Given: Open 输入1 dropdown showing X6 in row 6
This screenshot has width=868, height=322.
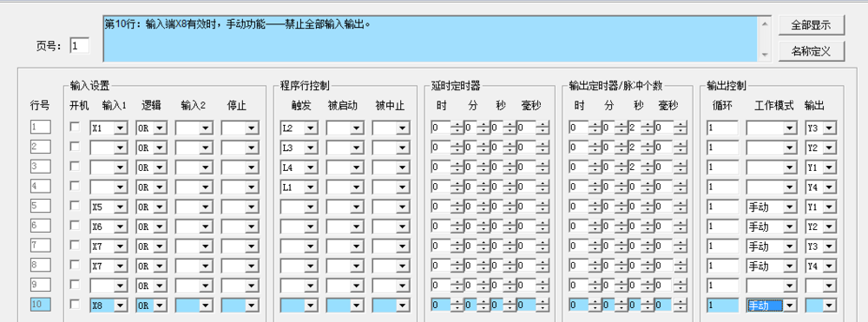Looking at the screenshot, I should (x=109, y=227).
